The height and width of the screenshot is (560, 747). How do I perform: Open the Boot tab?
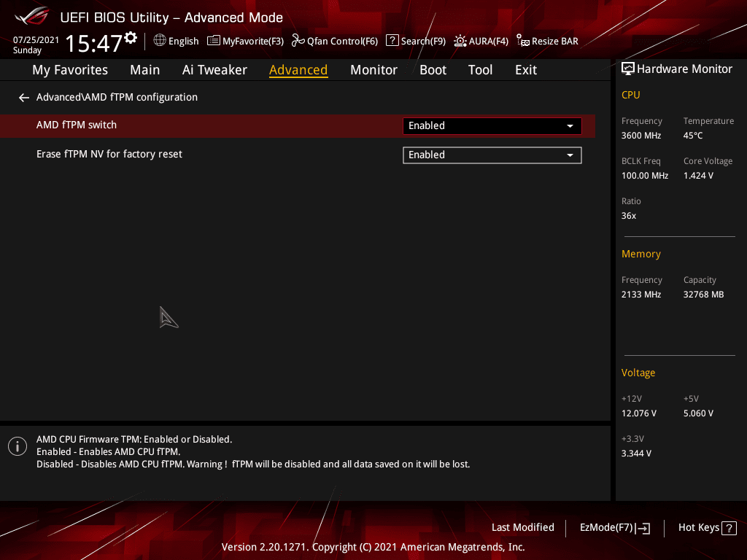tap(433, 70)
